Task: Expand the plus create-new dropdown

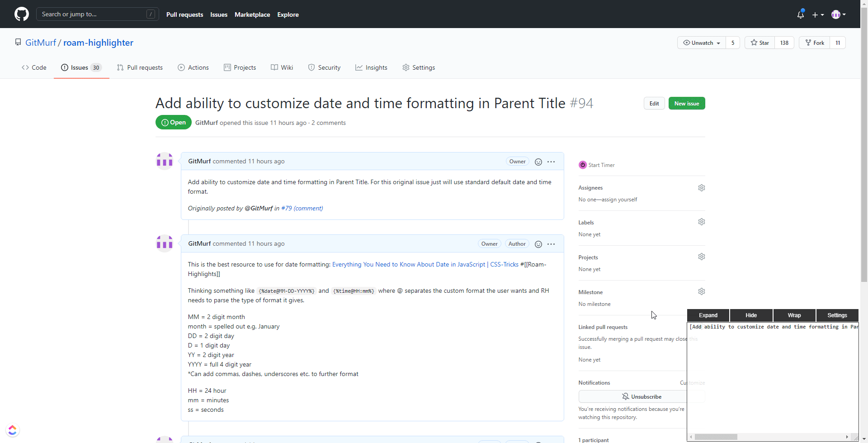Action: coord(818,14)
